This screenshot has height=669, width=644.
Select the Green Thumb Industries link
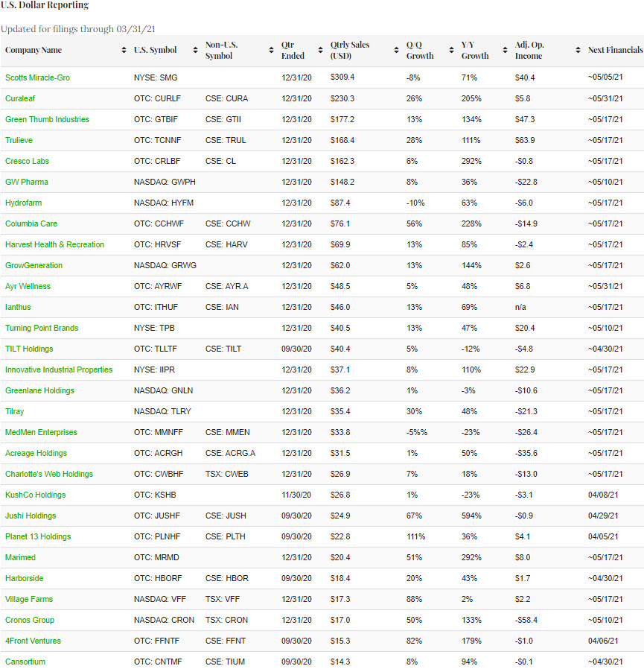47,119
